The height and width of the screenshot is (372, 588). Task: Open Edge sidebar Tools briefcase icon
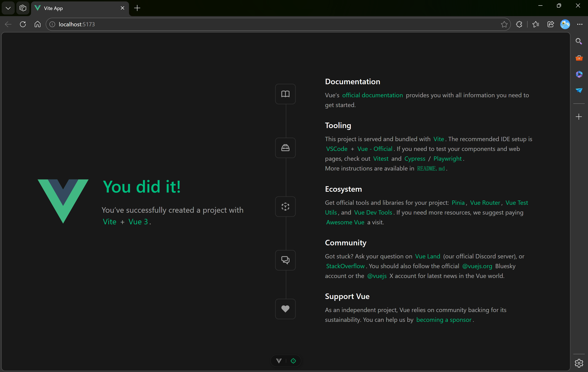[579, 58]
